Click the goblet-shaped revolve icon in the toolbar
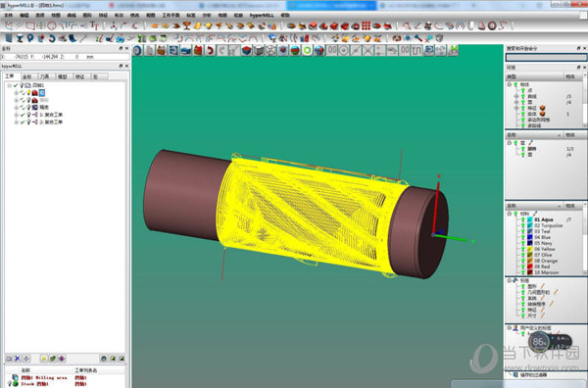Viewport: 588px width, 388px height. tap(186, 25)
